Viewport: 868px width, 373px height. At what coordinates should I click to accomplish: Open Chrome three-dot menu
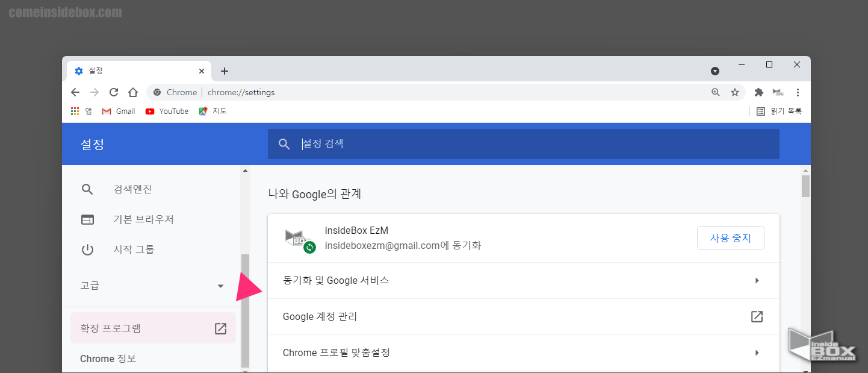click(798, 92)
